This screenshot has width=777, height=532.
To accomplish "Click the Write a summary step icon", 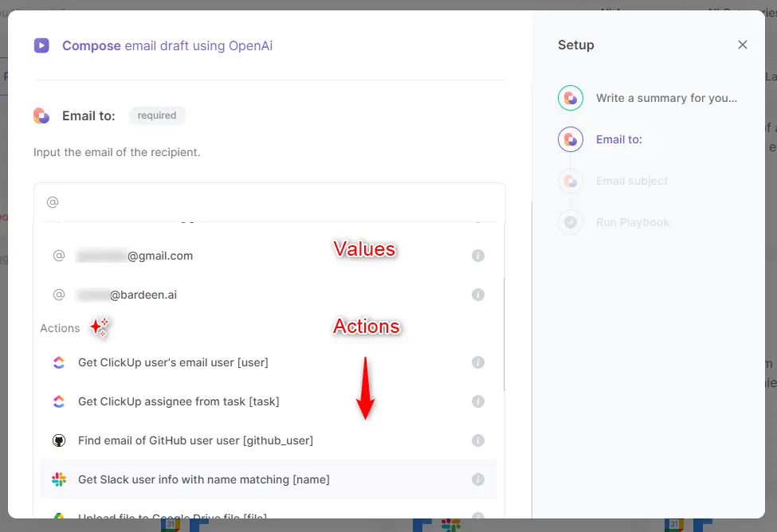I will tap(571, 98).
